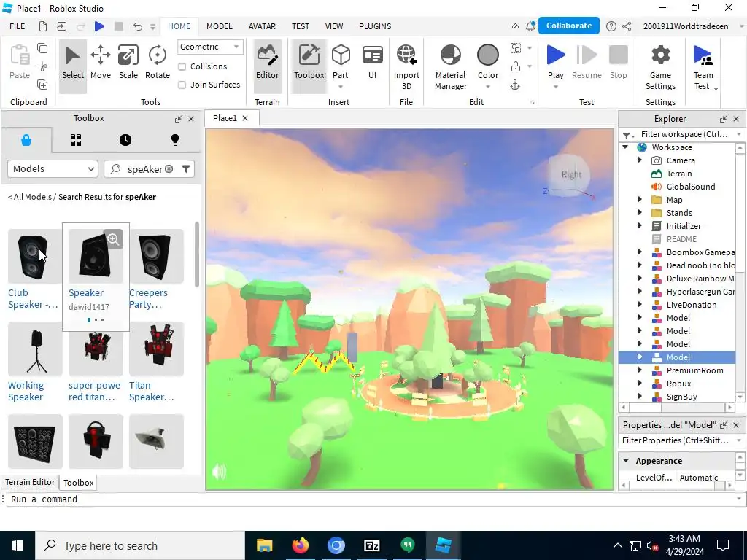Select the Titan Speaker model thumbnail

tap(156, 349)
